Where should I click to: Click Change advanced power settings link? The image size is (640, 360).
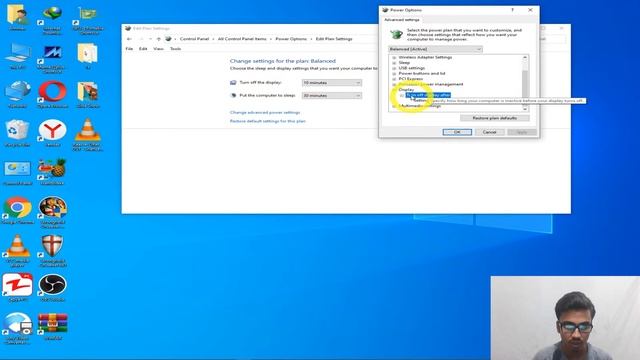pyautogui.click(x=265, y=112)
